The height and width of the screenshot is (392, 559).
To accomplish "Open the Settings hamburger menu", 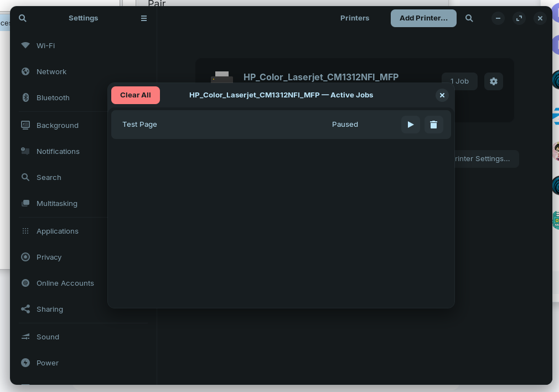I will [x=144, y=18].
